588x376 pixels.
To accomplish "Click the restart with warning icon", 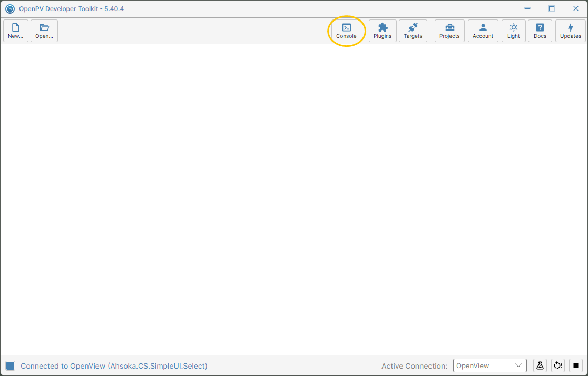I will point(558,365).
